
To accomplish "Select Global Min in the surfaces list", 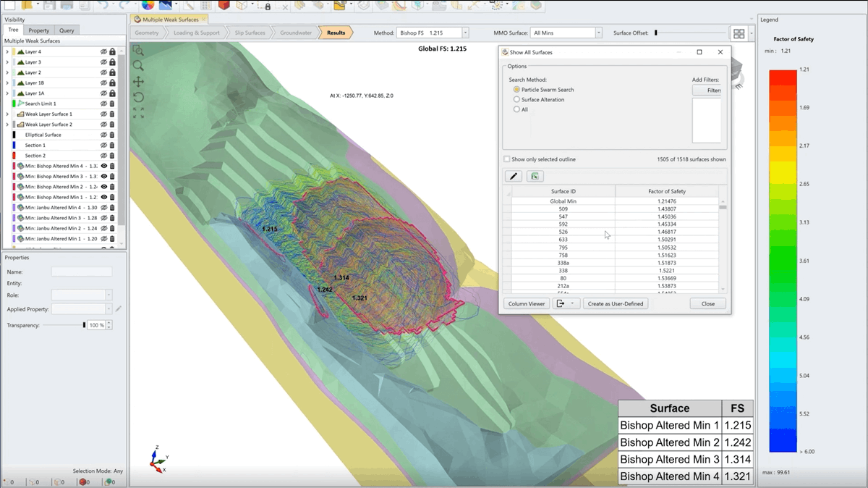I will coord(563,201).
